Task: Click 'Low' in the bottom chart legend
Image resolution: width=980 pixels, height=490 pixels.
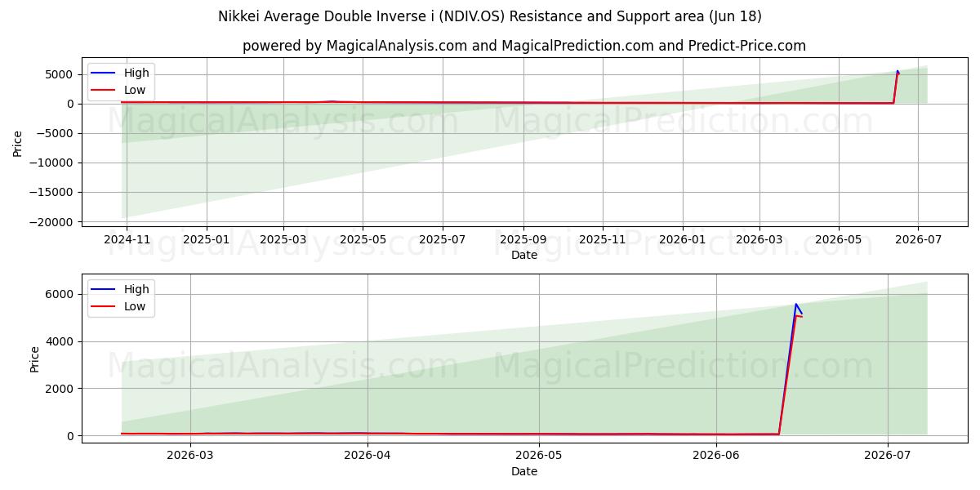Action: click(135, 306)
